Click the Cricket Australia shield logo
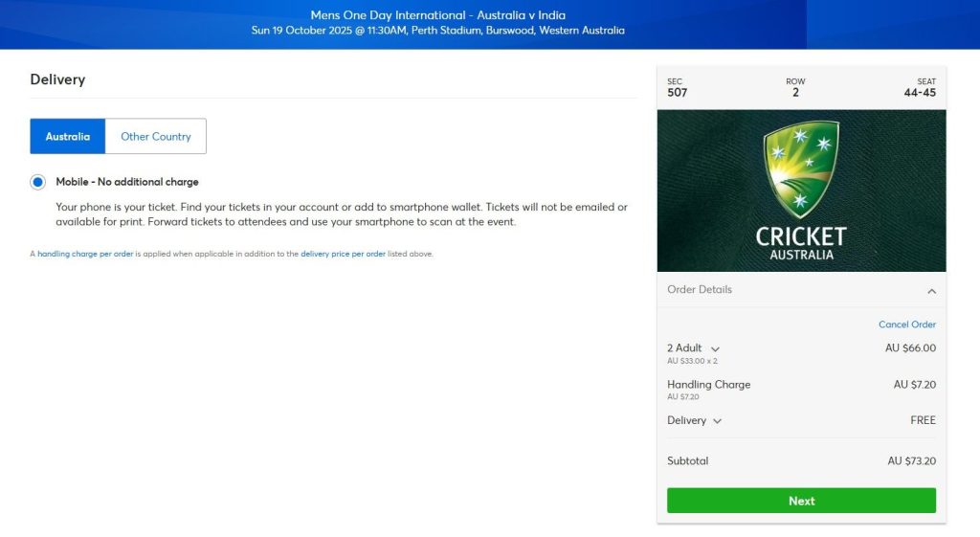 click(x=801, y=169)
